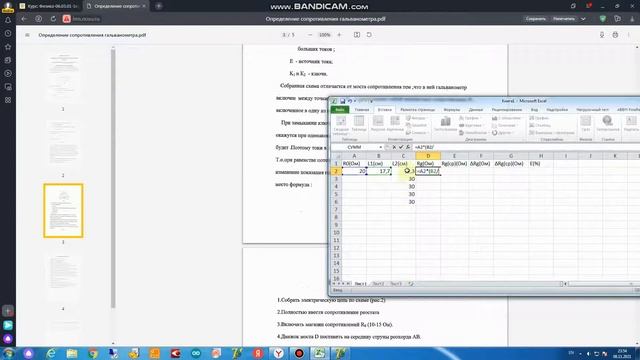Image resolution: width=640 pixels, height=360 pixels.
Task: Click the PDF zoom percentage field
Action: coord(324,35)
